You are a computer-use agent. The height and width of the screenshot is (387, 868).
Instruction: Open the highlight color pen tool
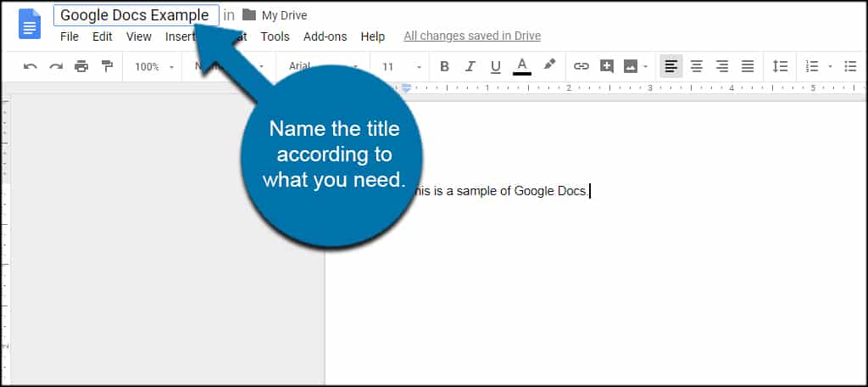[549, 64]
